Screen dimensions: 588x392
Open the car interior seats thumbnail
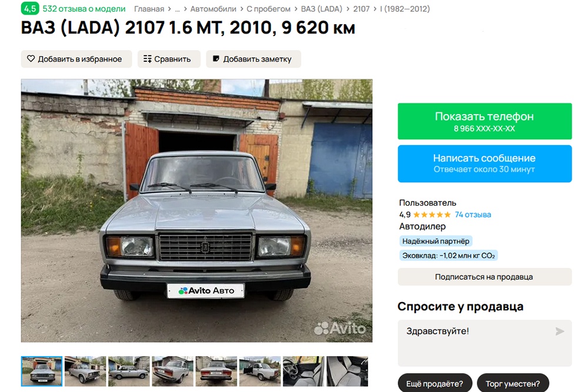pyautogui.click(x=348, y=371)
